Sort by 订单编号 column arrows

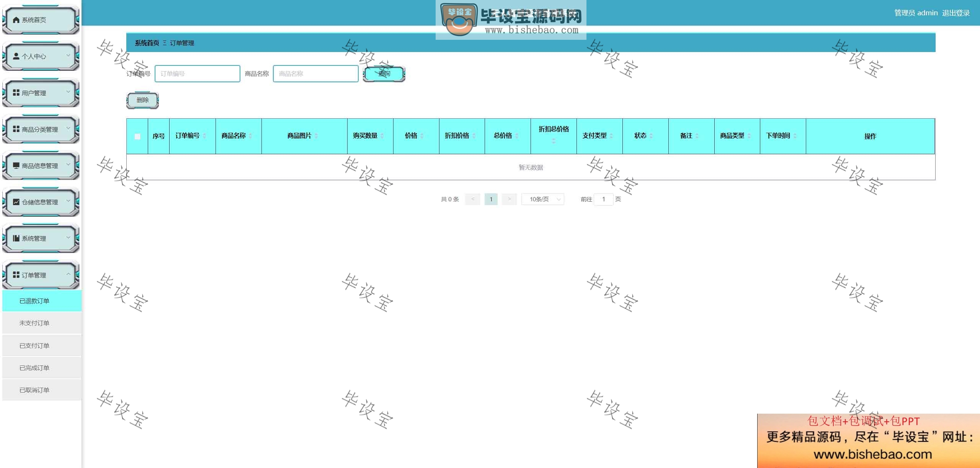point(204,136)
